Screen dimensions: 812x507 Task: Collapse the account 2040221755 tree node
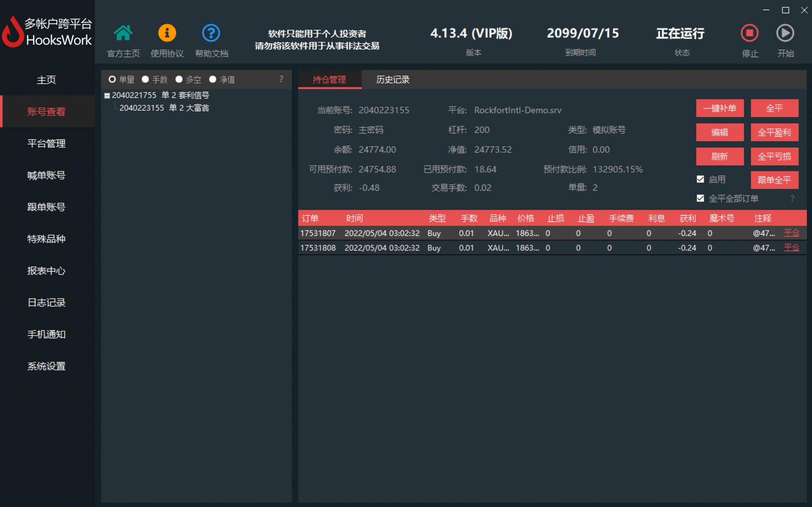[106, 95]
